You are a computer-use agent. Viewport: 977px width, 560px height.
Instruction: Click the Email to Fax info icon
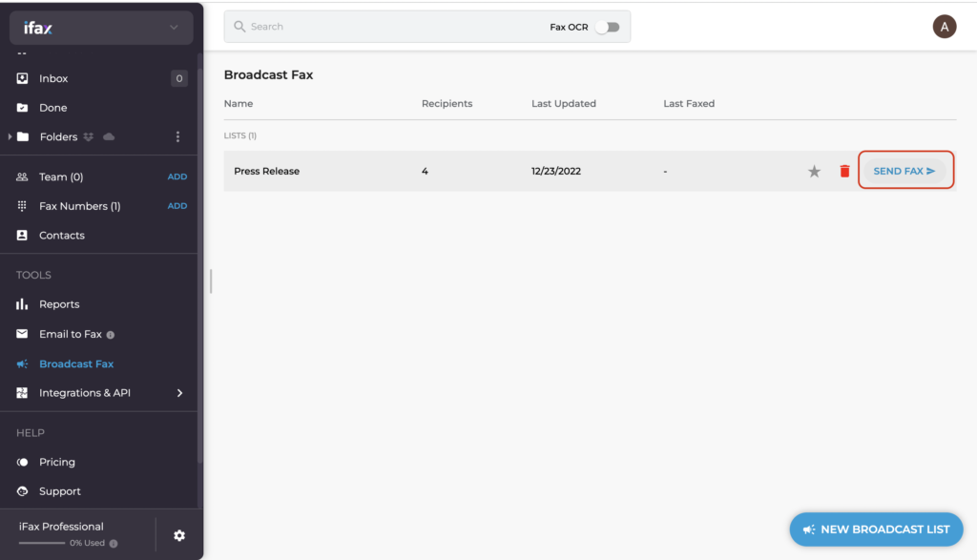[111, 335]
